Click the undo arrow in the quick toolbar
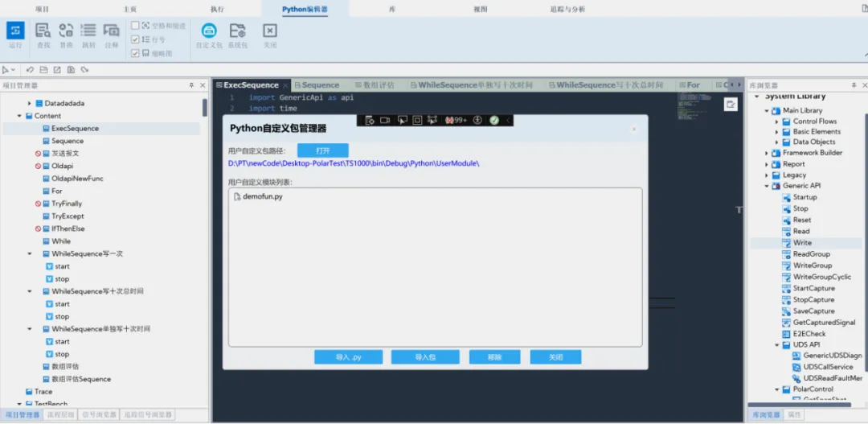Image resolution: width=868 pixels, height=424 pixels. 30,70
